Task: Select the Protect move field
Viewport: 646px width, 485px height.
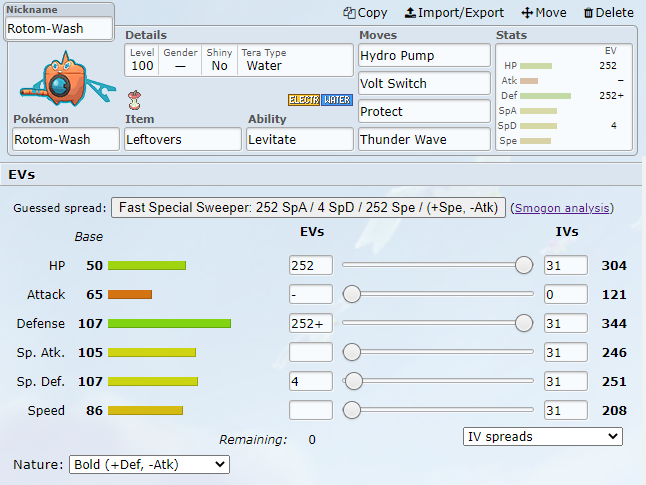Action: (x=424, y=111)
